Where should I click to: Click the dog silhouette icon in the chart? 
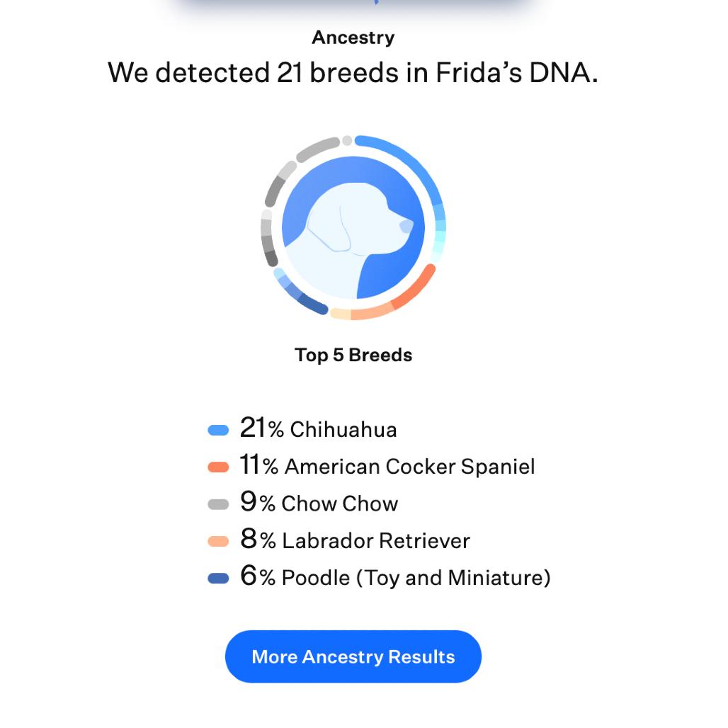353,228
